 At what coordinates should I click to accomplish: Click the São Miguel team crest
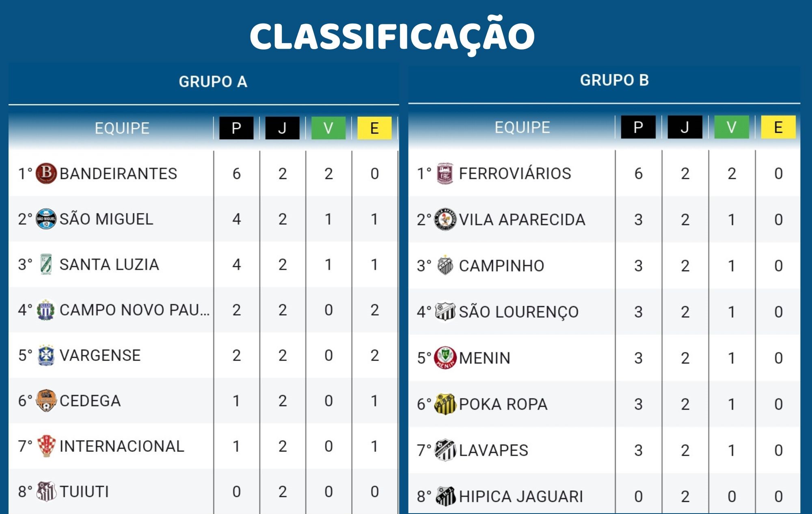point(46,219)
